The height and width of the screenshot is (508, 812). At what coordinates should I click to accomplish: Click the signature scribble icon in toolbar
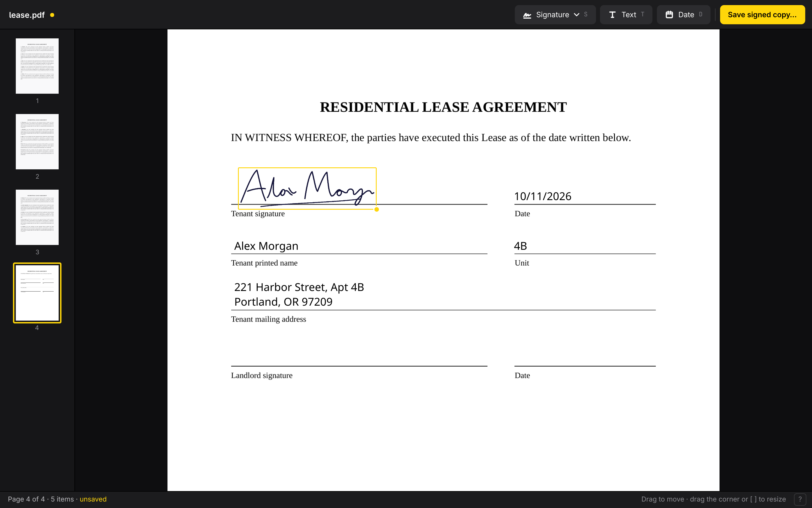[x=527, y=15]
